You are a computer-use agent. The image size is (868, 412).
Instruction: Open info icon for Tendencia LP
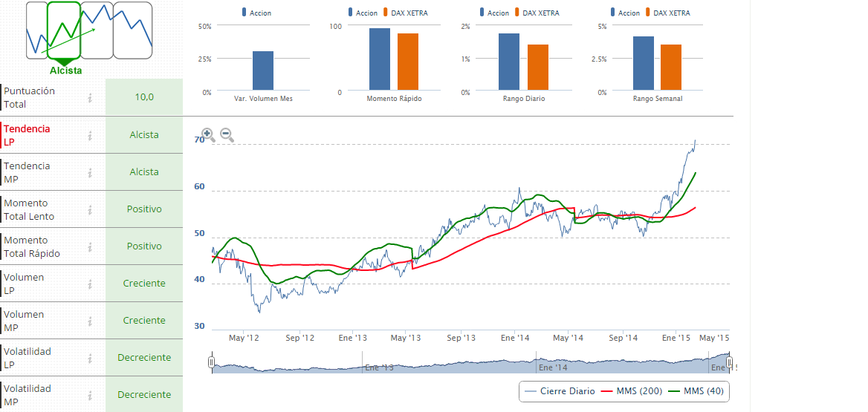[x=90, y=136]
